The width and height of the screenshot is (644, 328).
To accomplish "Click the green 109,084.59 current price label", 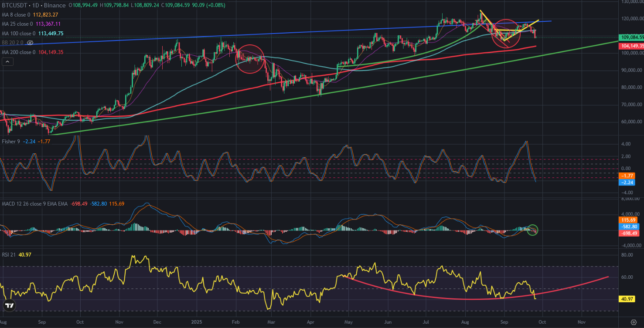I will tap(631, 37).
